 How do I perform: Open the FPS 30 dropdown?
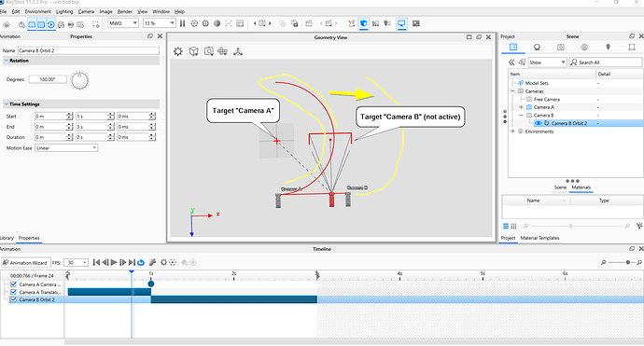pos(76,262)
